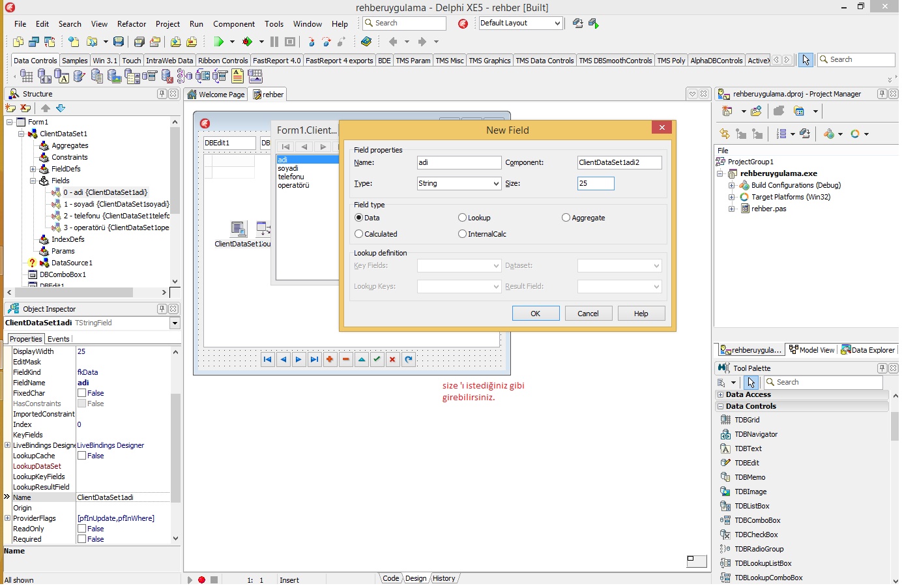The image size is (902, 588).
Task: Click the Pause toolbar icon
Action: pyautogui.click(x=274, y=42)
